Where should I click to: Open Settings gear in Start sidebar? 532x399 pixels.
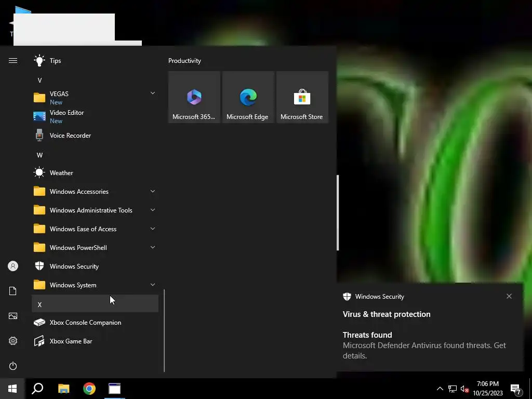click(x=13, y=341)
